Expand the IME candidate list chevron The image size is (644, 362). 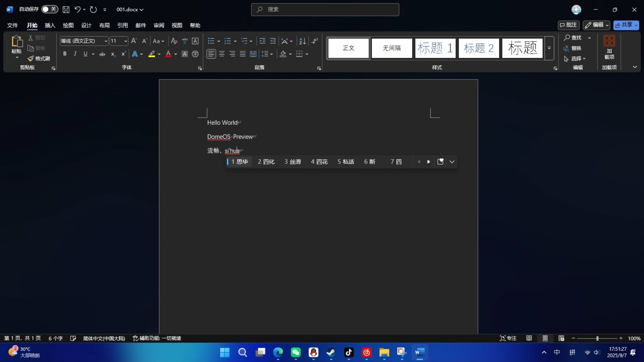click(x=452, y=162)
